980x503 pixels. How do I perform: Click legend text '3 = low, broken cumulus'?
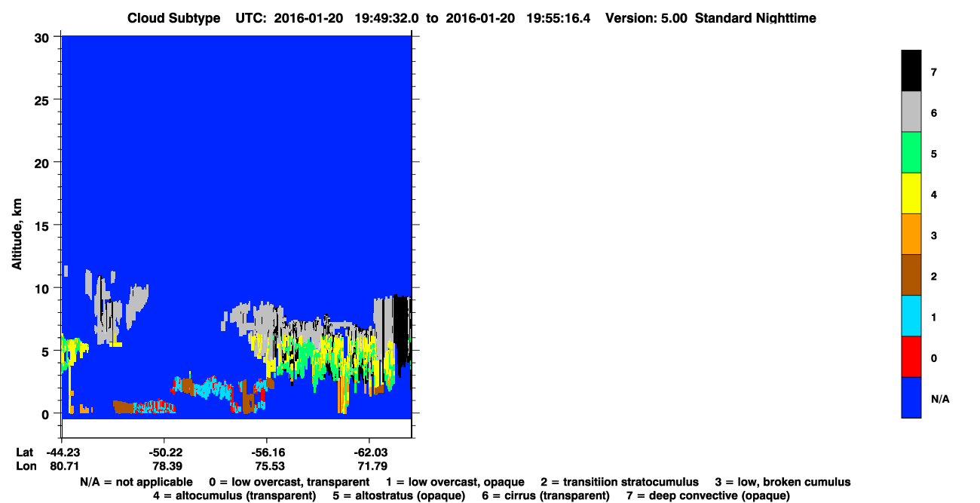click(782, 482)
